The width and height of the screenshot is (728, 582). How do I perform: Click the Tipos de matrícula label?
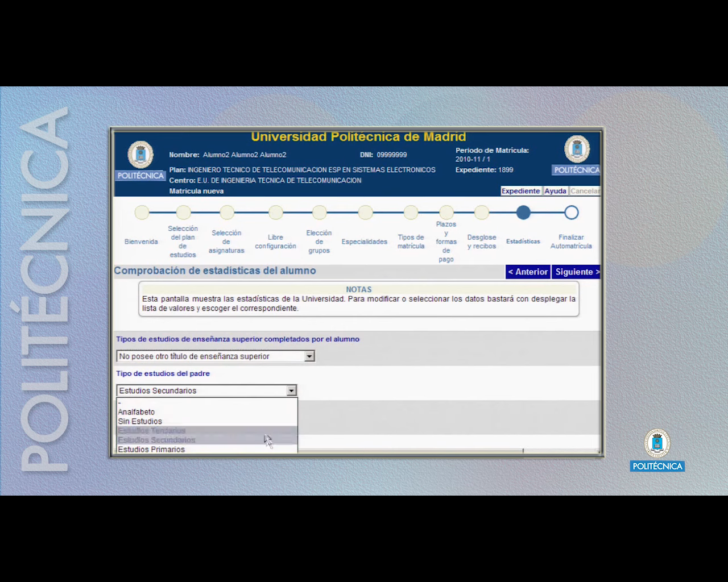(411, 242)
